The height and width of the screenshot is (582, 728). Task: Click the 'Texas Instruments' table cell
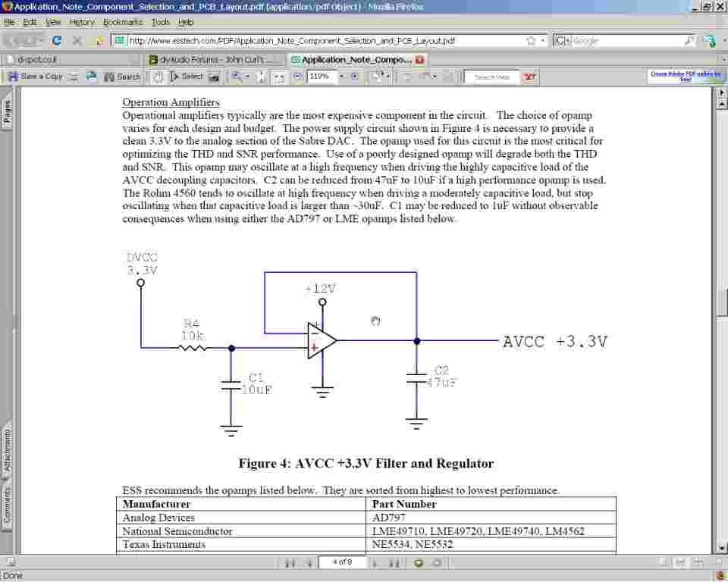[241, 544]
